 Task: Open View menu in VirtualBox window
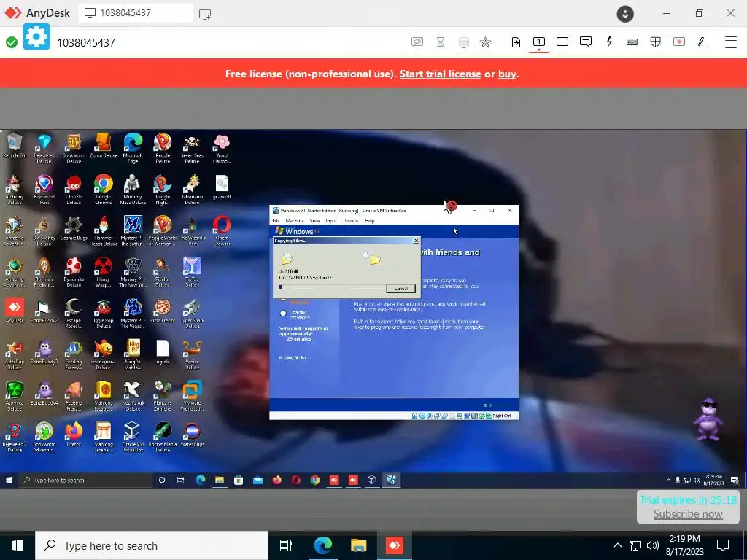(x=315, y=220)
